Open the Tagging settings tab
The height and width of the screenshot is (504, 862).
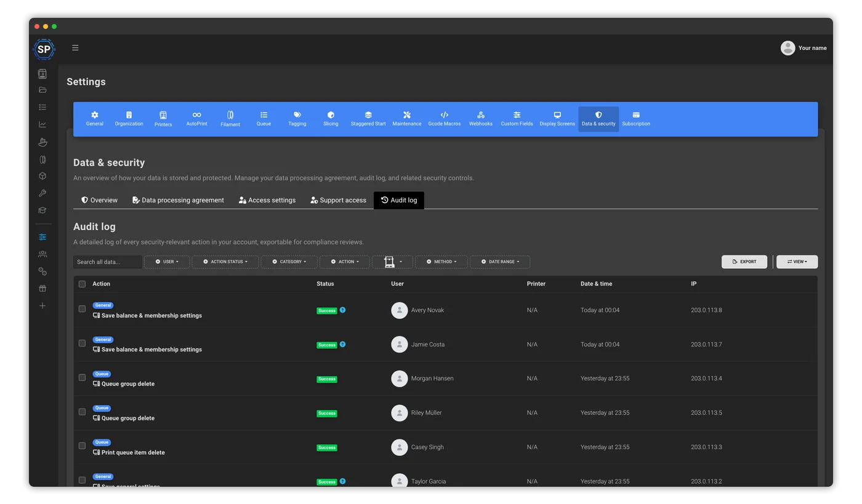point(297,119)
